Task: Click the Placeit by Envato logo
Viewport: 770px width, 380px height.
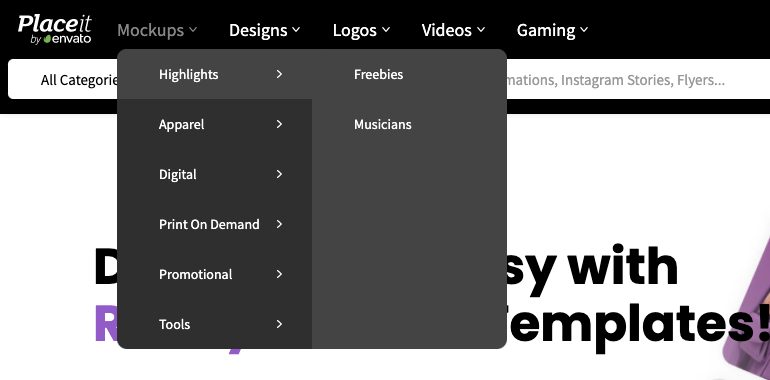Action: (x=55, y=29)
